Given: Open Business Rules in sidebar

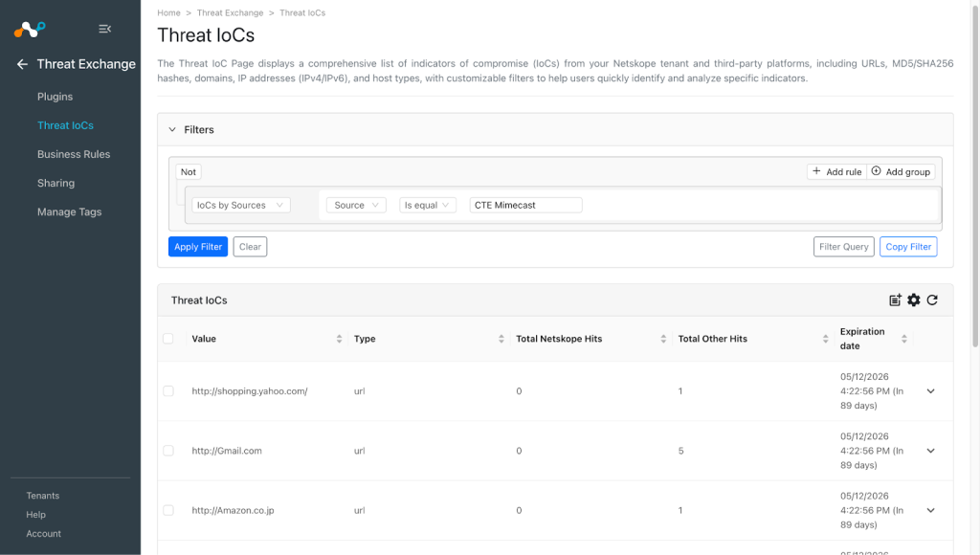Looking at the screenshot, I should [x=74, y=154].
